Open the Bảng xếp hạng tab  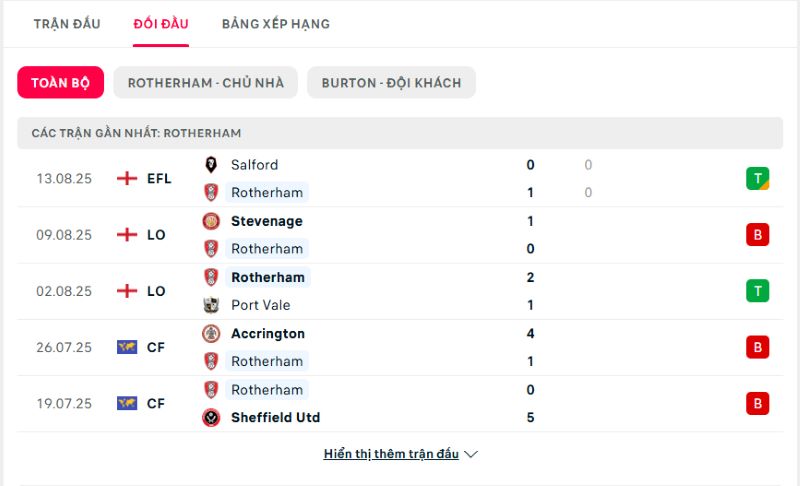click(276, 24)
